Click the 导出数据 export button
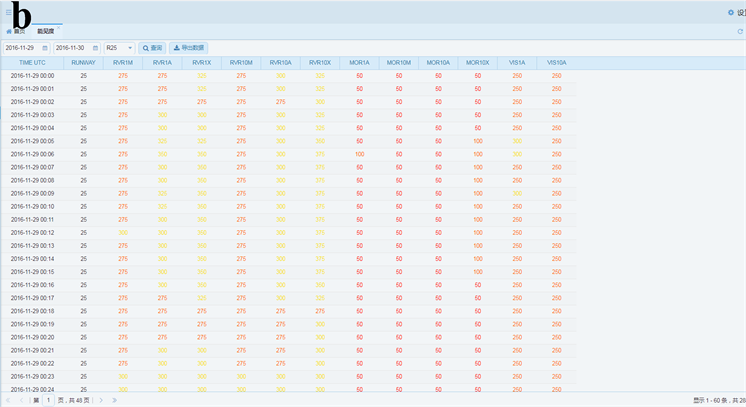This screenshot has height=407, width=746. coord(189,47)
